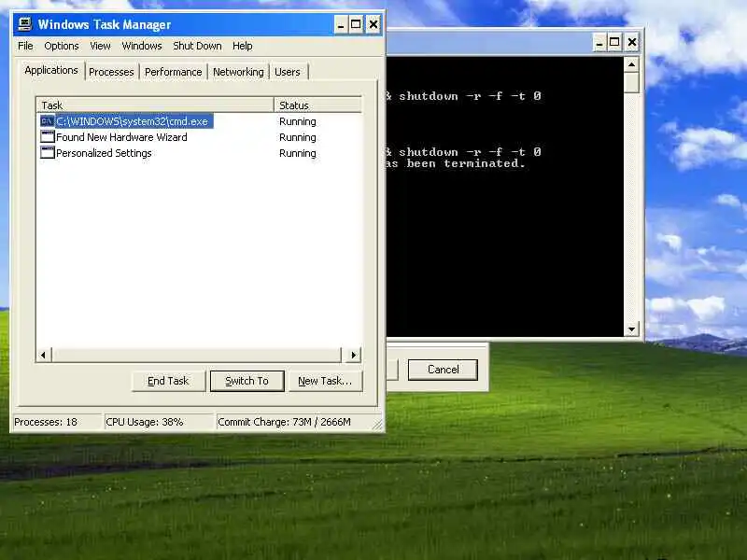Switch to the Users tab

[x=288, y=72]
